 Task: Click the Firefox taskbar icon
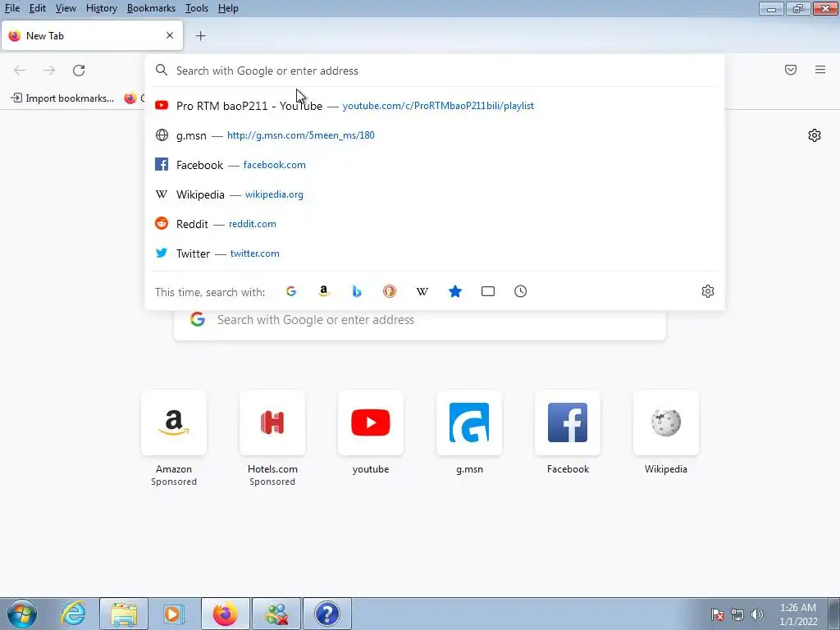click(x=226, y=614)
